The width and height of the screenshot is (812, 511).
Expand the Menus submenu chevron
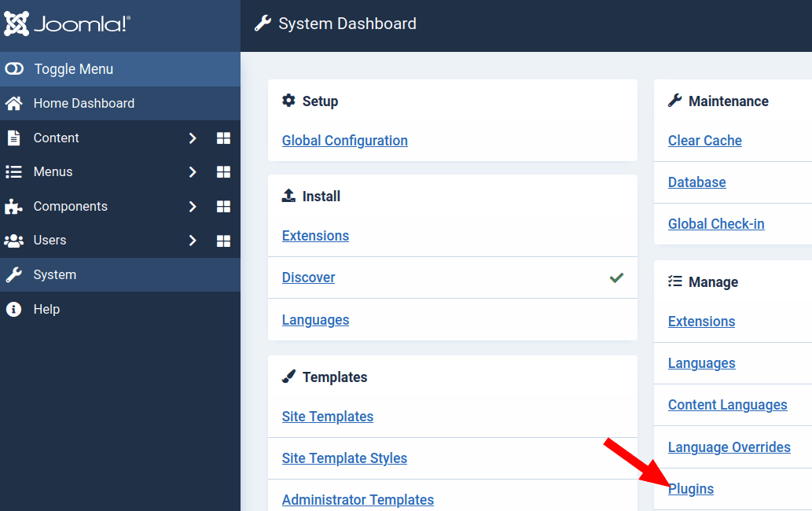[193, 172]
